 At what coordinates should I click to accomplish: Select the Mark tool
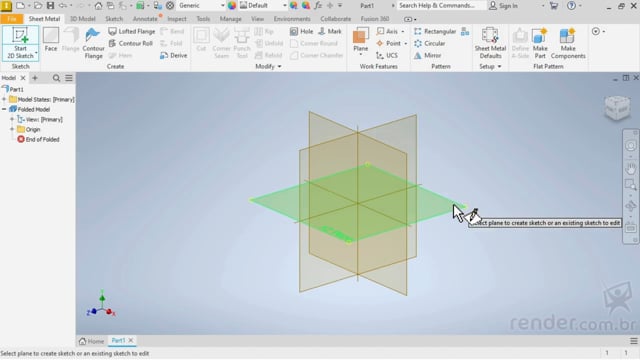329,31
